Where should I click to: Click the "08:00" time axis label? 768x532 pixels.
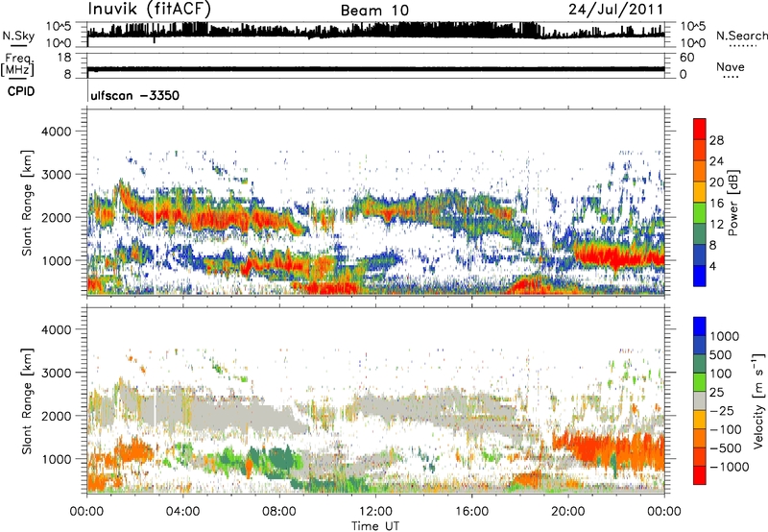279,512
